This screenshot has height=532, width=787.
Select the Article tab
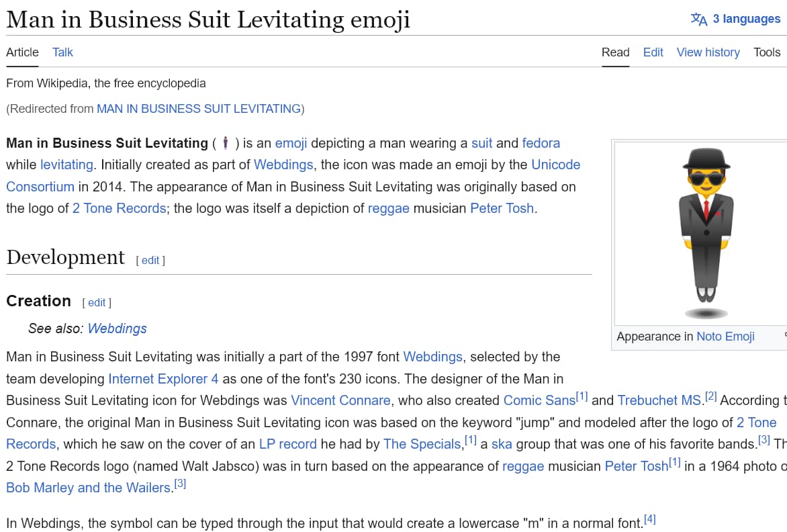(x=22, y=52)
